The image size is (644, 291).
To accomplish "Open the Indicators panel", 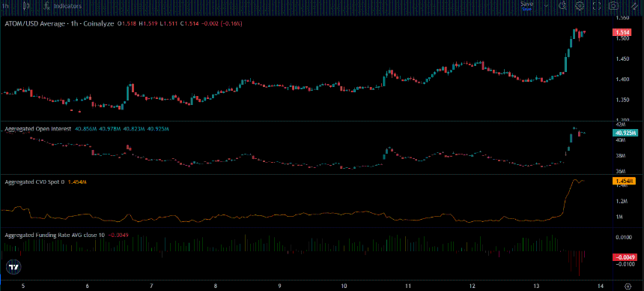I will point(63,6).
